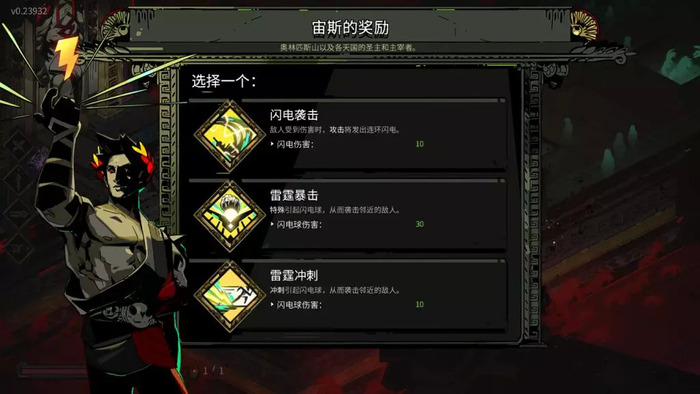Image resolution: width=700 pixels, height=394 pixels.
Task: Click the 1/1 counter near bottom
Action: (x=213, y=370)
